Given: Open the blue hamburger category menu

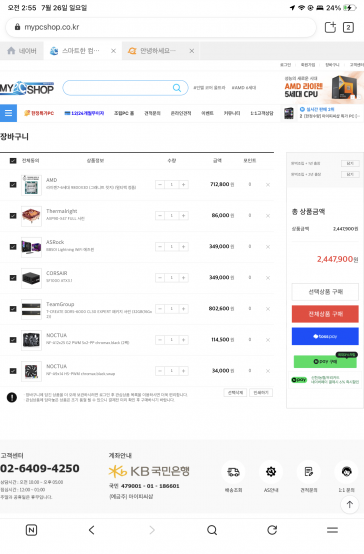Looking at the screenshot, I should pyautogui.click(x=8, y=113).
